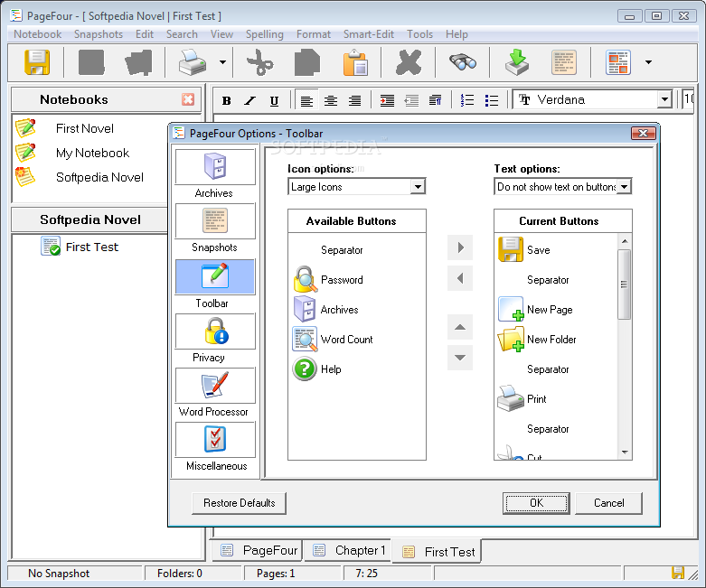Select First Novel notebook

click(x=85, y=128)
